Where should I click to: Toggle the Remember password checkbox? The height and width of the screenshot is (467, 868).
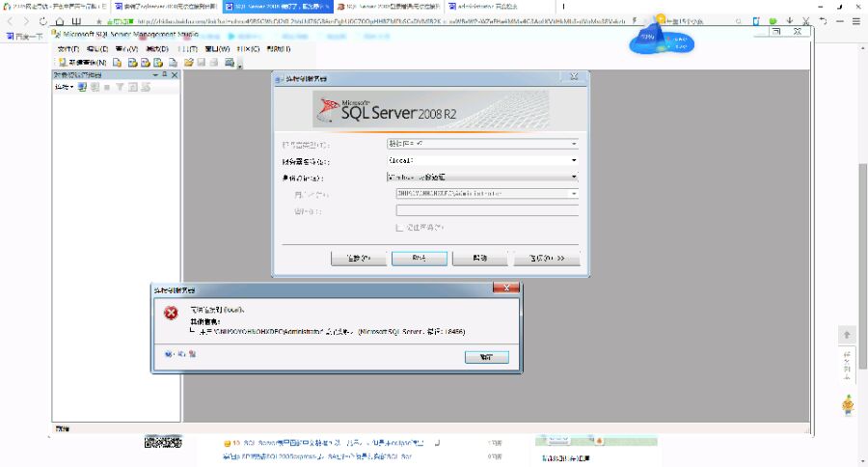click(x=399, y=228)
